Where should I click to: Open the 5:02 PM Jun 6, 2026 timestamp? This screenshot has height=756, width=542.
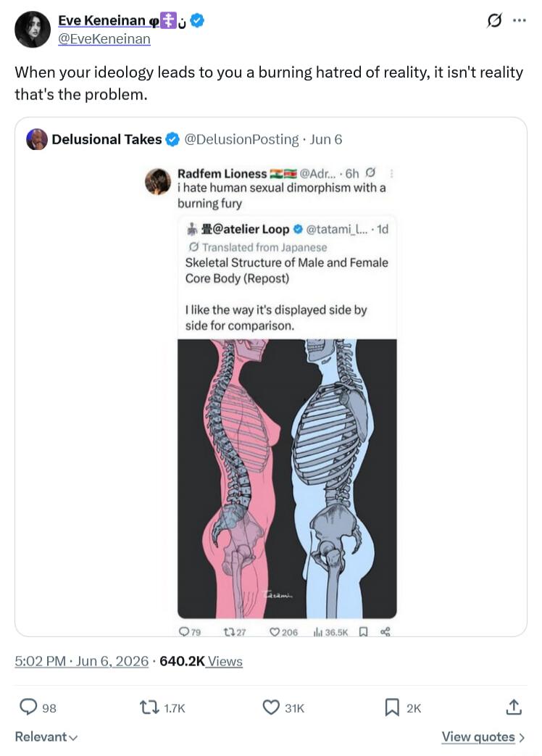(x=81, y=660)
